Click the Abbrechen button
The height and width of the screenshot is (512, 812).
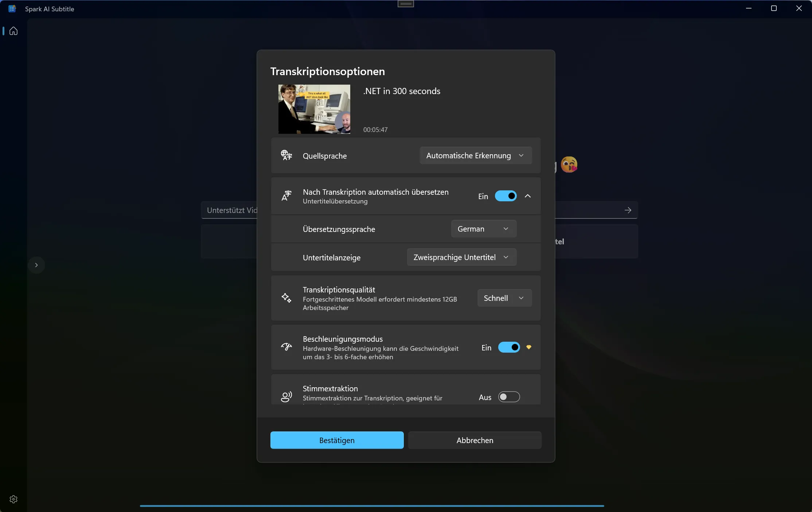tap(475, 440)
